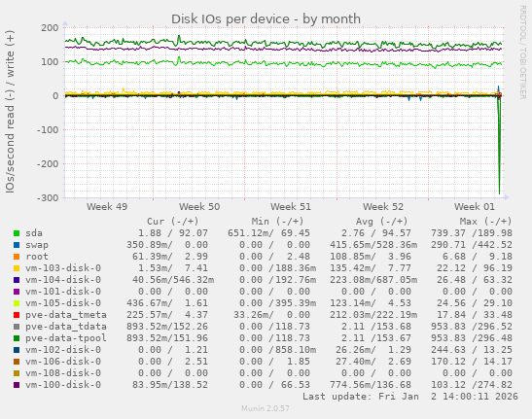Click the 'Avg (-/+)' column header
532x419 pixels.
[x=381, y=222]
